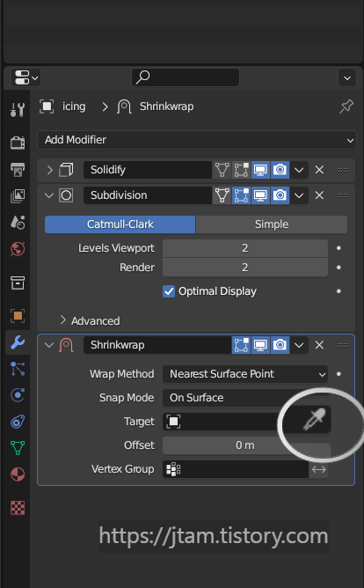Open the editor type dropdown
Image resolution: width=364 pixels, height=588 pixels.
point(25,78)
